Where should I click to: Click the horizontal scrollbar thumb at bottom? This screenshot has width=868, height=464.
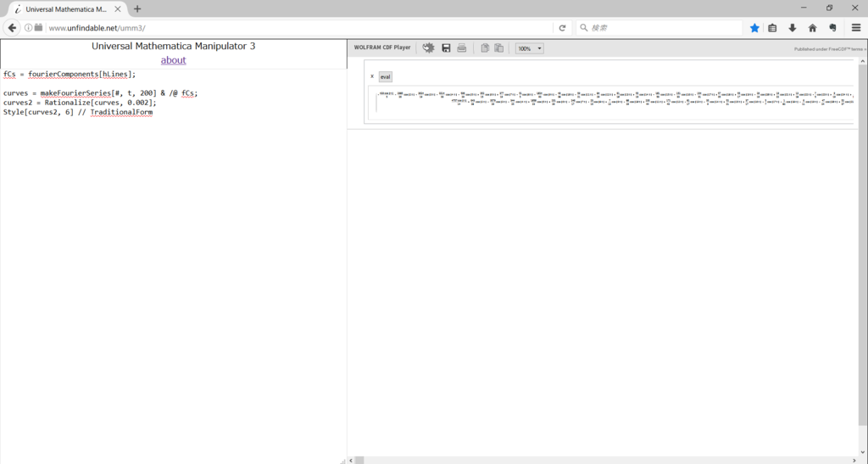(359, 460)
